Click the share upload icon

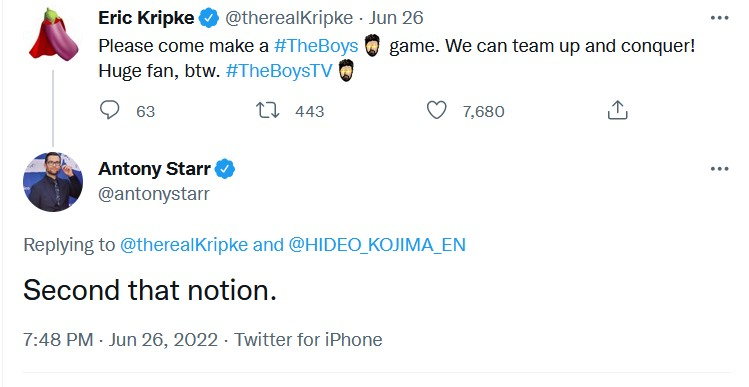click(x=617, y=110)
